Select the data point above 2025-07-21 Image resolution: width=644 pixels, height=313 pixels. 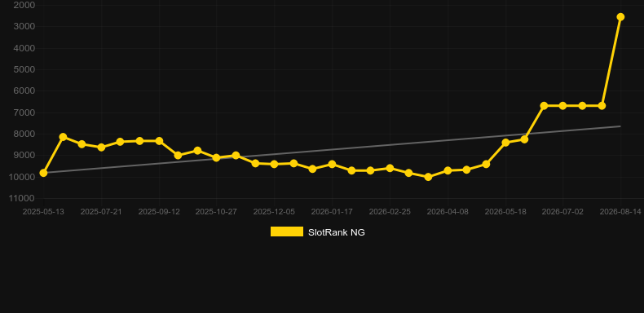click(101, 147)
